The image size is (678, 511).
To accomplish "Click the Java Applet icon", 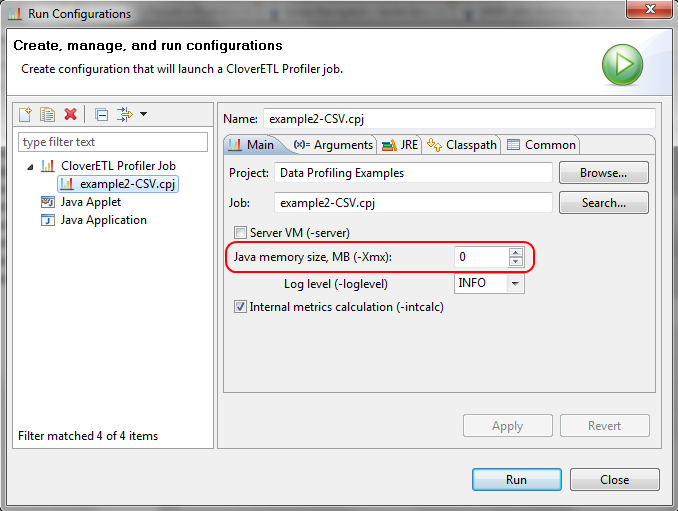I will coord(48,202).
